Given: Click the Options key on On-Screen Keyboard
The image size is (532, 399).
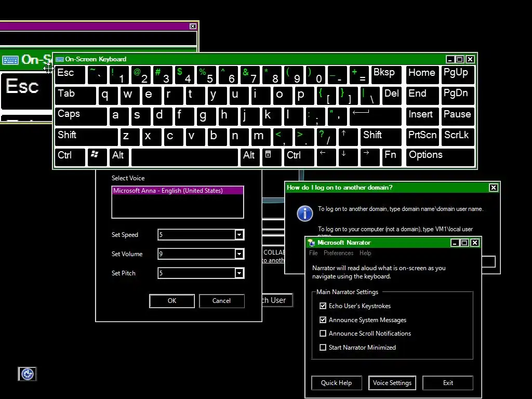Looking at the screenshot, I should pyautogui.click(x=440, y=157).
